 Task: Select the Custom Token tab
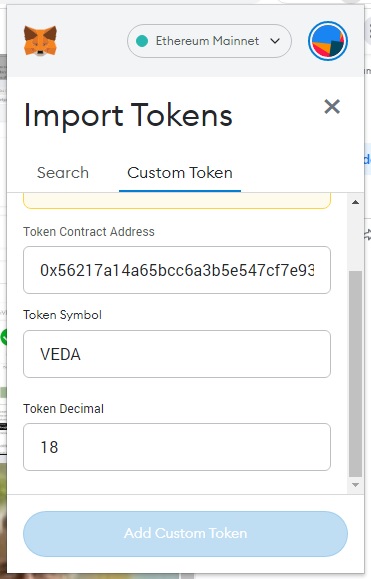180,173
